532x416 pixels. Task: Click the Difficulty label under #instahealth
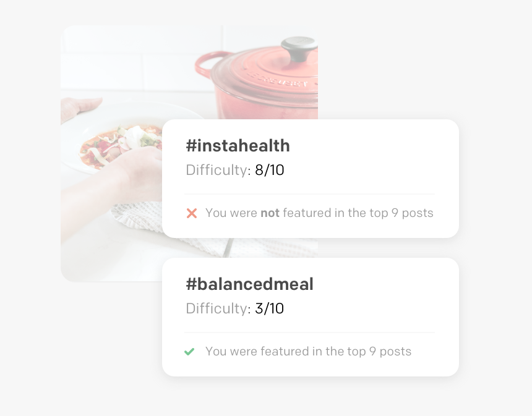[x=218, y=170]
